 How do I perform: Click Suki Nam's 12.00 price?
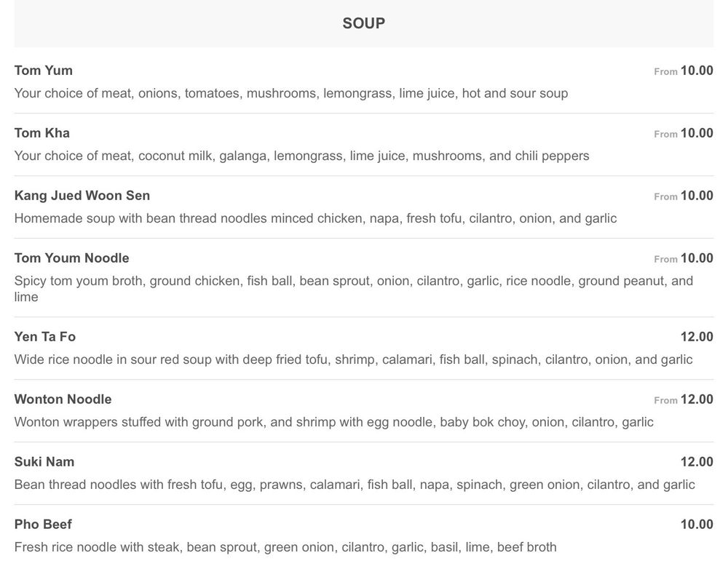[697, 462]
